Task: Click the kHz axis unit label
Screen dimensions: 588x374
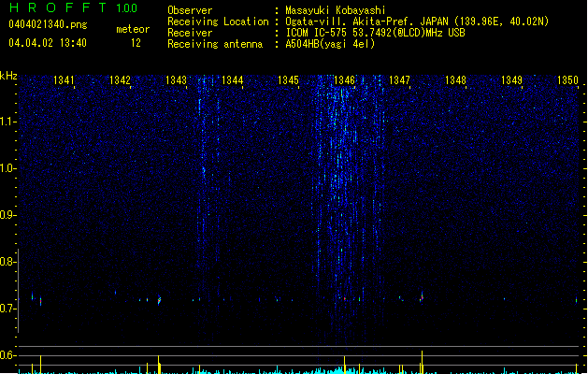Action: (x=8, y=76)
